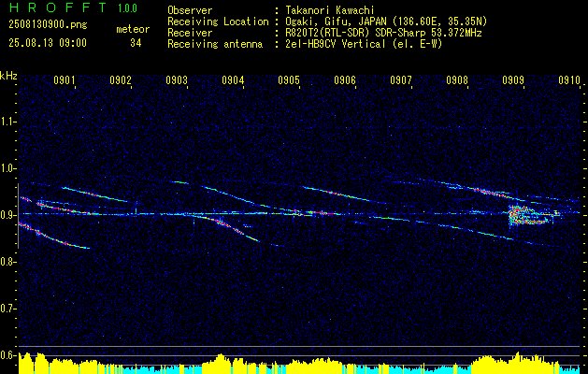The height and width of the screenshot is (374, 588).
Task: Click the kHz axis unit label
Action: 8,76
